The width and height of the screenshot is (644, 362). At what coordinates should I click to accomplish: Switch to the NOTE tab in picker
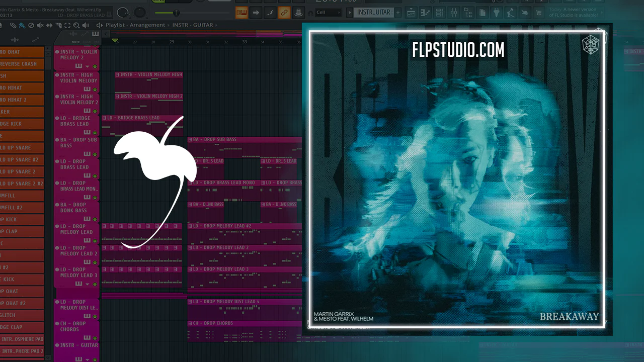pos(75,42)
